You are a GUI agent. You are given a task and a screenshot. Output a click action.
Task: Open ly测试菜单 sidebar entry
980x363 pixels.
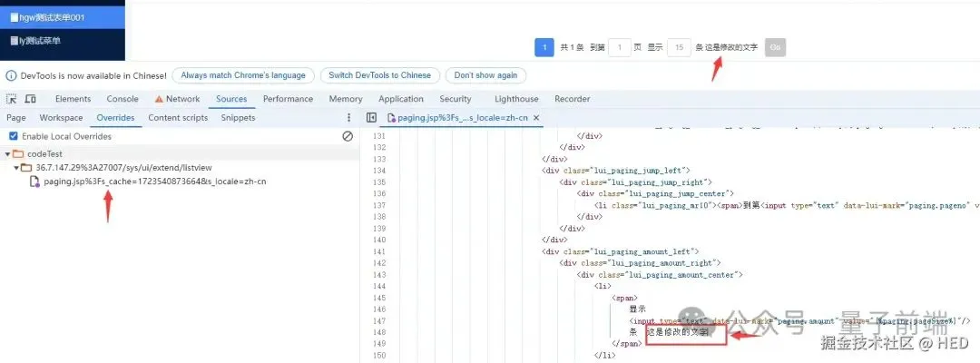click(63, 41)
